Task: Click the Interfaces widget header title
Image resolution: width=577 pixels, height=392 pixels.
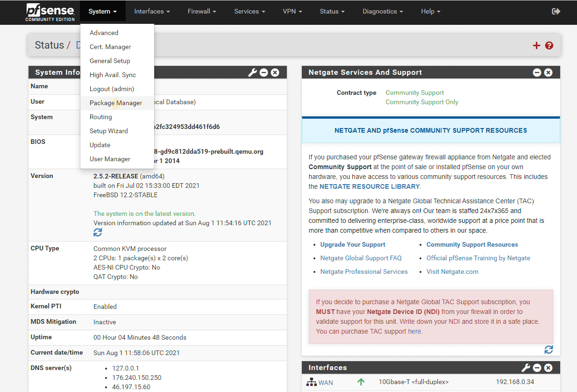Action: [328, 368]
